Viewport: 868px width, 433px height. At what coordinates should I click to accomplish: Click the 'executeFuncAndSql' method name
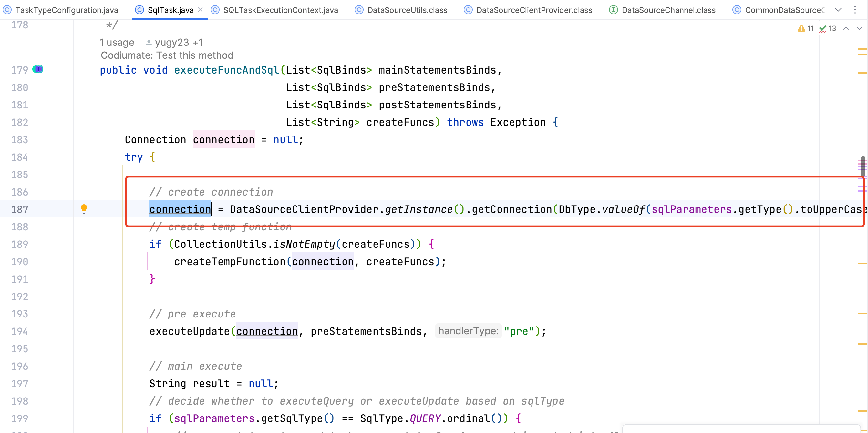pos(226,70)
